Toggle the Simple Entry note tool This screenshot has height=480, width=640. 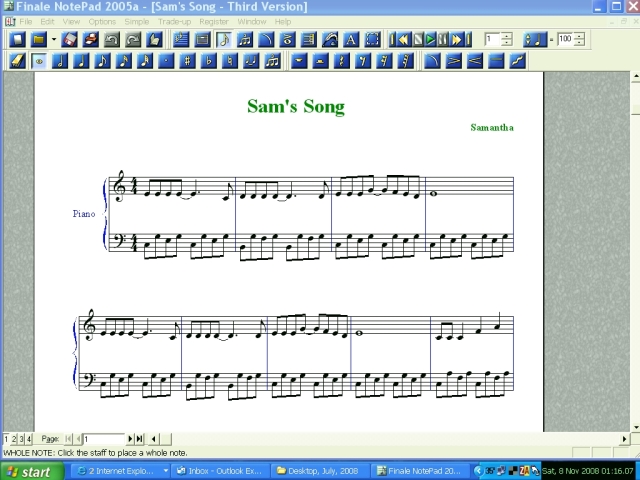223,40
